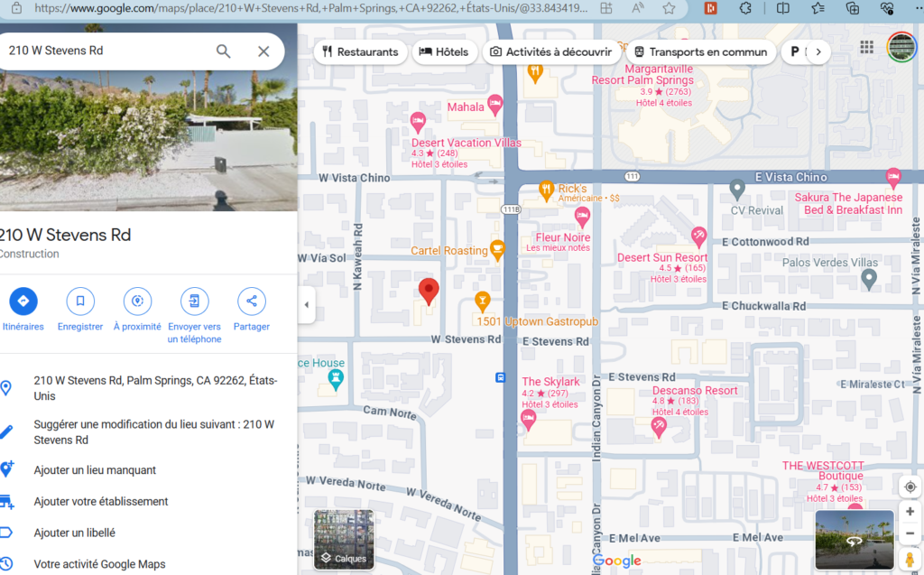Open Street View preview thumbnail
The width and height of the screenshot is (924, 575).
point(855,541)
